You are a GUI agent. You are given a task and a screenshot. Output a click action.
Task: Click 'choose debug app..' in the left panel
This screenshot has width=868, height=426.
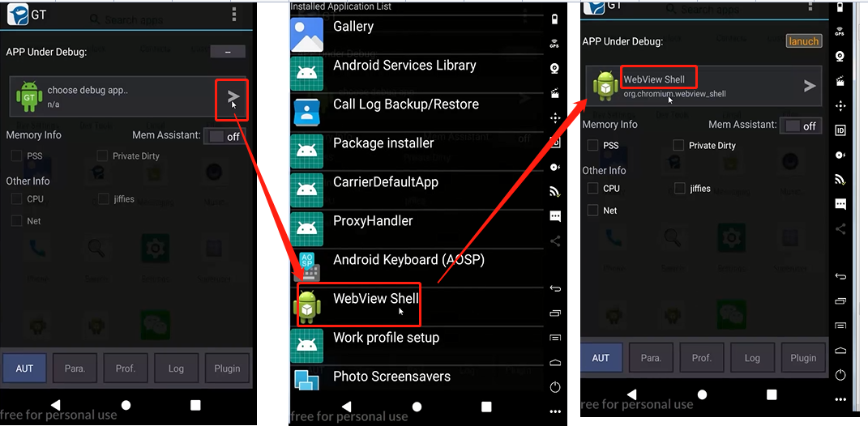(x=88, y=90)
